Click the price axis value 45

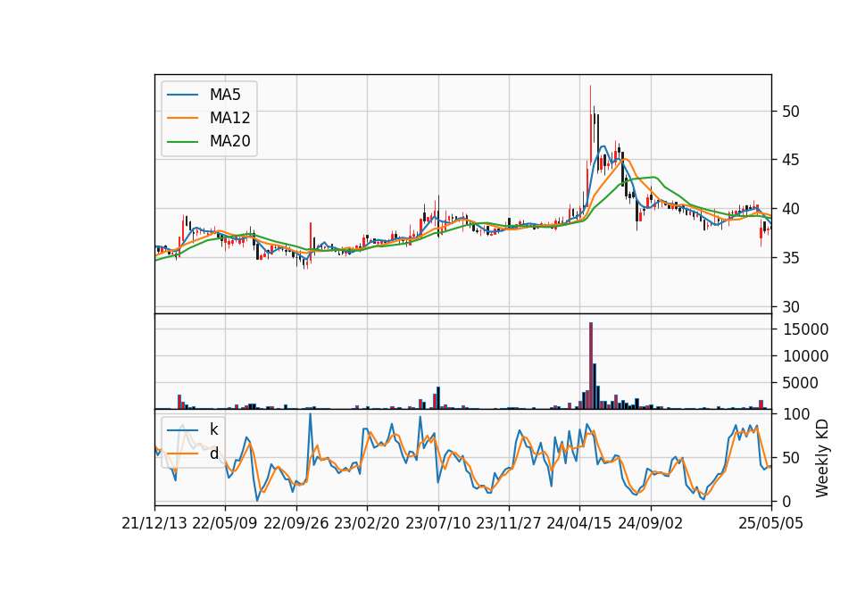790,160
